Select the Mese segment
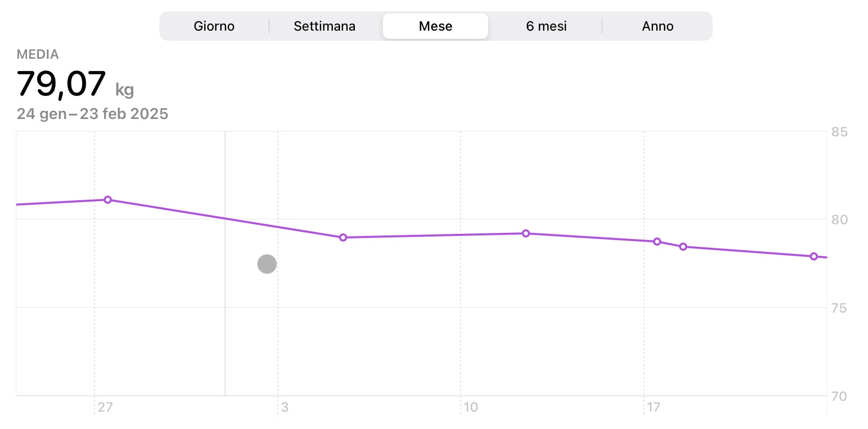 [x=436, y=26]
